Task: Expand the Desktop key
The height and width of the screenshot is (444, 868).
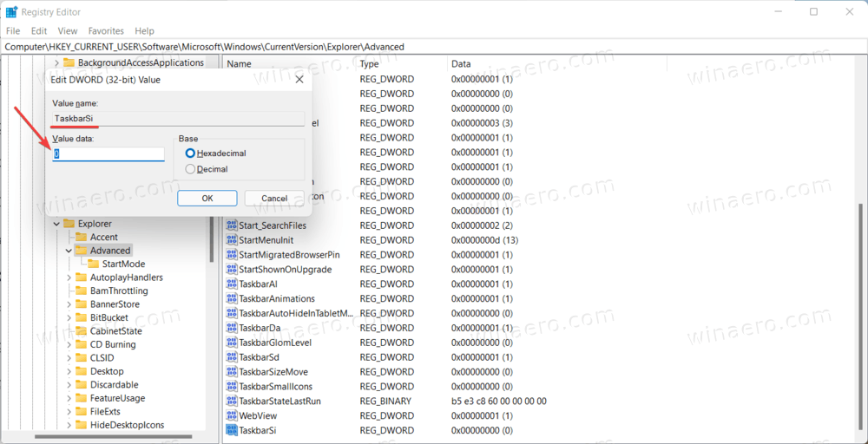Action: [x=69, y=371]
